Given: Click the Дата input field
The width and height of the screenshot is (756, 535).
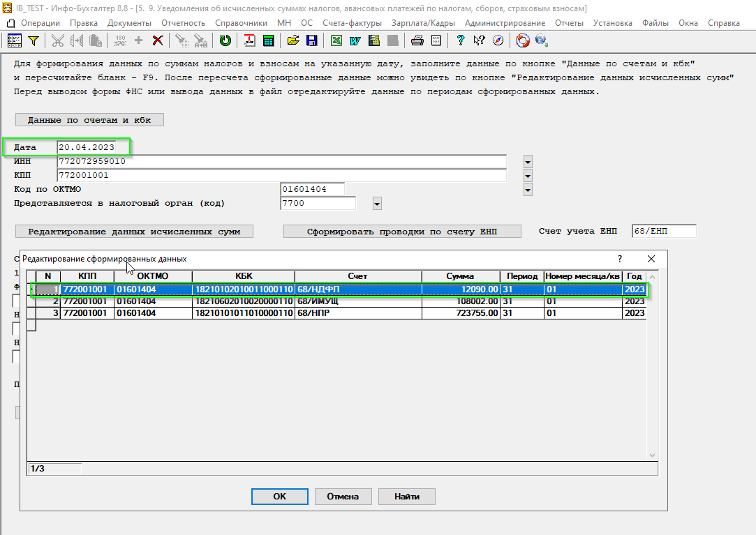Looking at the screenshot, I should pos(87,147).
